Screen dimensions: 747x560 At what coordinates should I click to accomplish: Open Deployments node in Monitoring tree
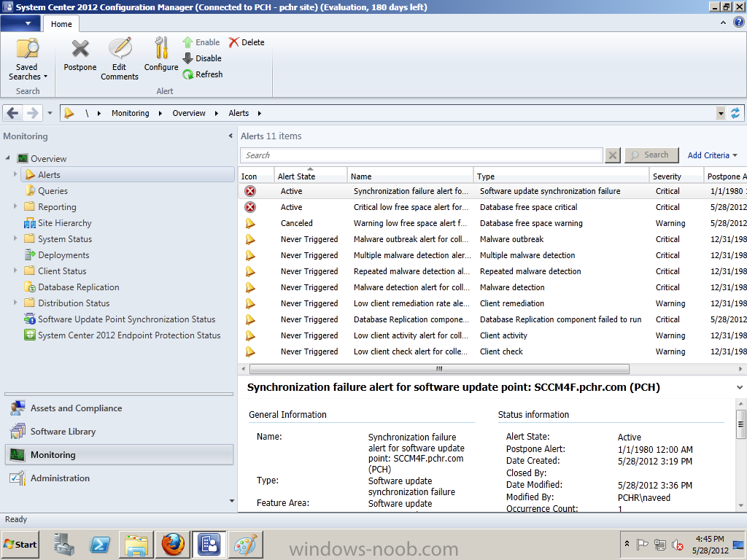(x=57, y=255)
